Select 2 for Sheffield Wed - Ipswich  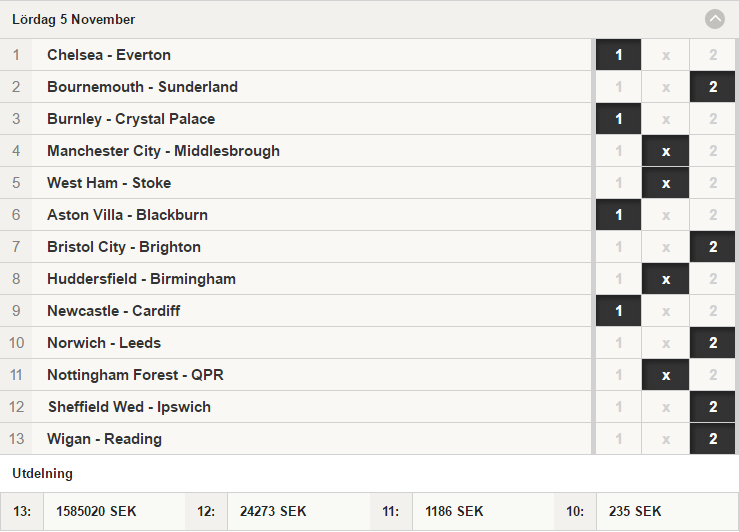[x=713, y=407]
